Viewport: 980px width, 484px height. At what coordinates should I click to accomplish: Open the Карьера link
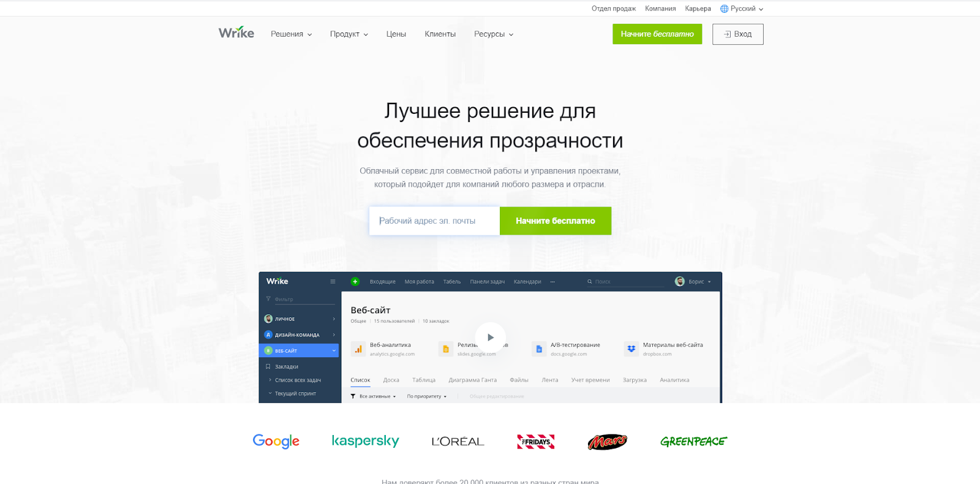pyautogui.click(x=698, y=9)
